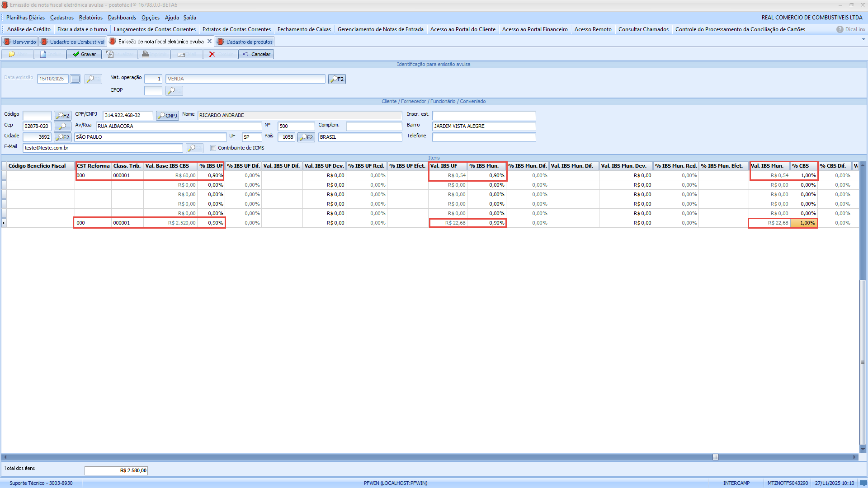
Task: Click highlighted 1,00% CBS cell
Action: coord(804,223)
